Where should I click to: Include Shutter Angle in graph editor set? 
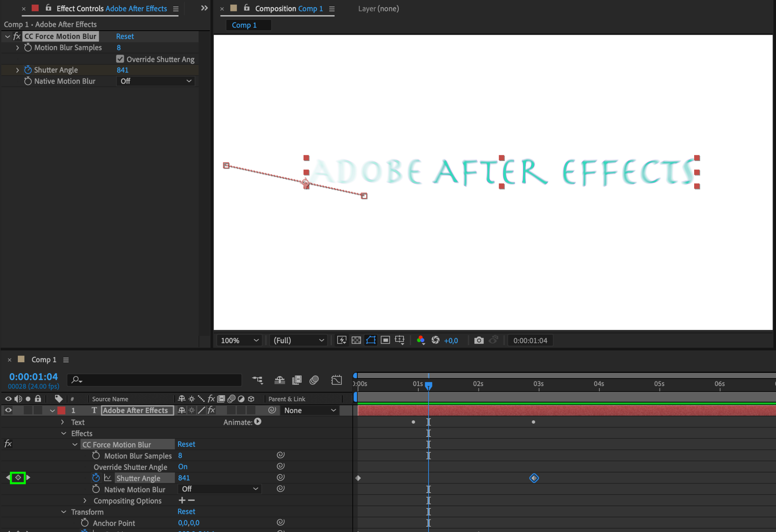coord(108,478)
